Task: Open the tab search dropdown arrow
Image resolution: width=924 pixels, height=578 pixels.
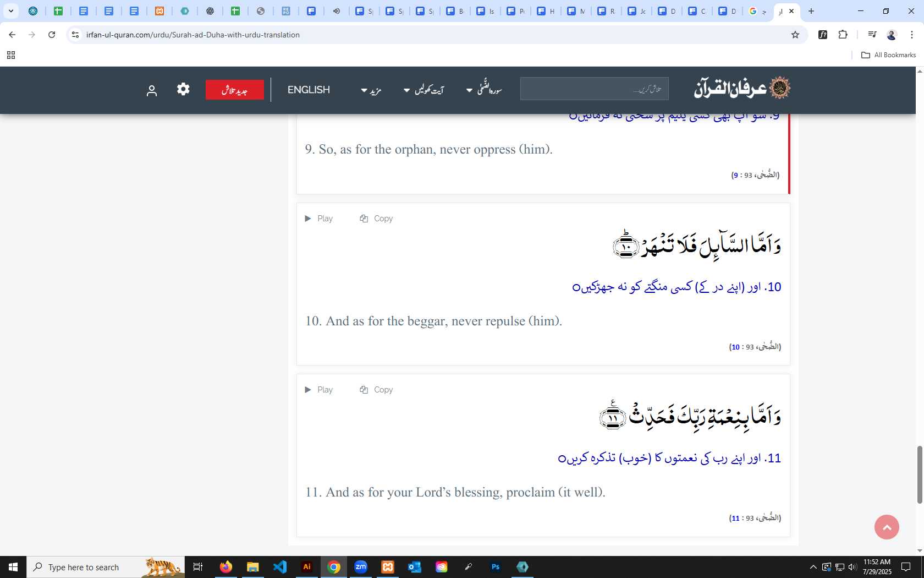Action: (x=10, y=11)
